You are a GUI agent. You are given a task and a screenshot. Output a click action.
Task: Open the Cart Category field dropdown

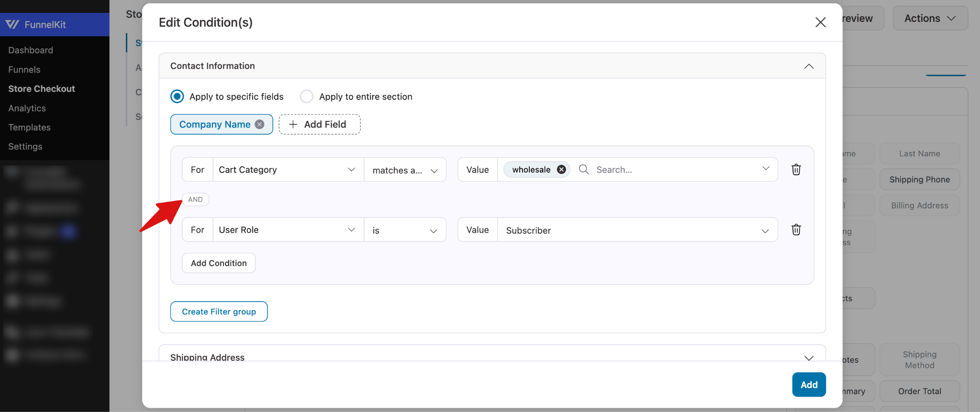[288, 170]
